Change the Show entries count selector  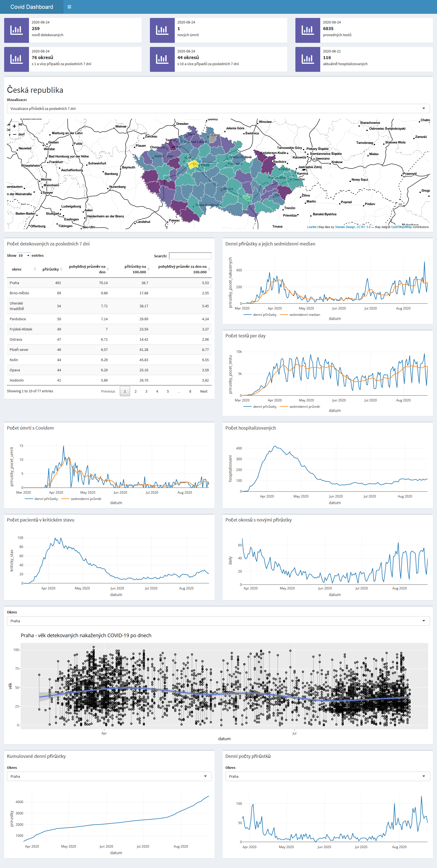(x=24, y=255)
